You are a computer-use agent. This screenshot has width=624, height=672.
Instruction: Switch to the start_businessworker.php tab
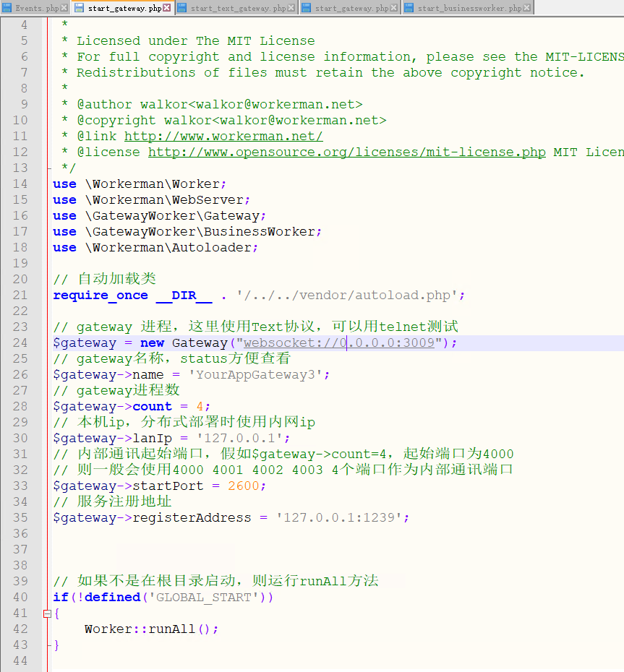(468, 8)
